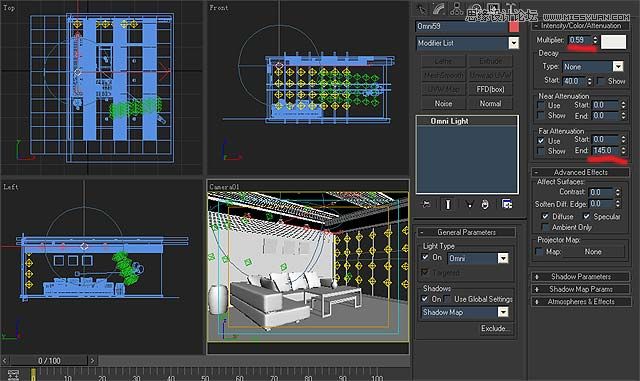Collapse Intensity/Color/Attenuation rollout
The width and height of the screenshot is (640, 381).
click(580, 26)
